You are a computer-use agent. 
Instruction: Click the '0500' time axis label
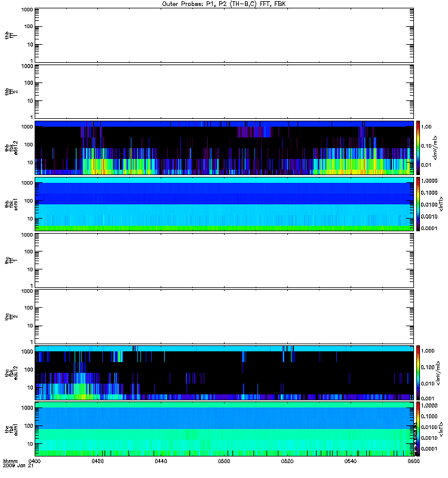tap(224, 461)
